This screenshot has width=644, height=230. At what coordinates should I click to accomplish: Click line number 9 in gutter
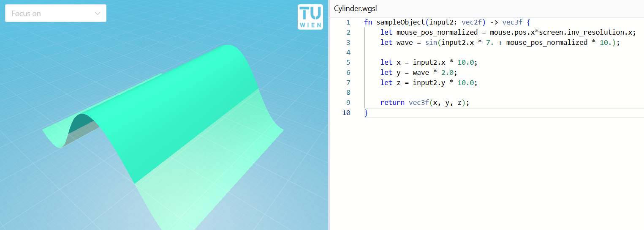click(x=348, y=102)
